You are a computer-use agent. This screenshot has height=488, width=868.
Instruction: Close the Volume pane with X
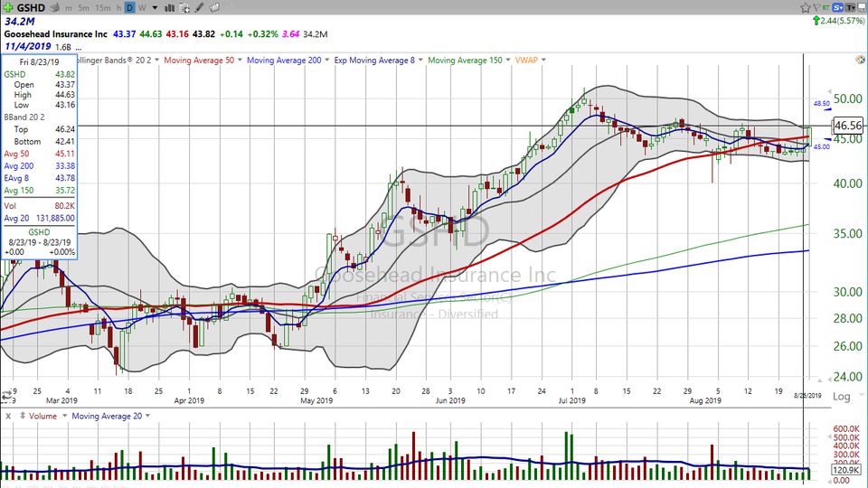click(7, 416)
